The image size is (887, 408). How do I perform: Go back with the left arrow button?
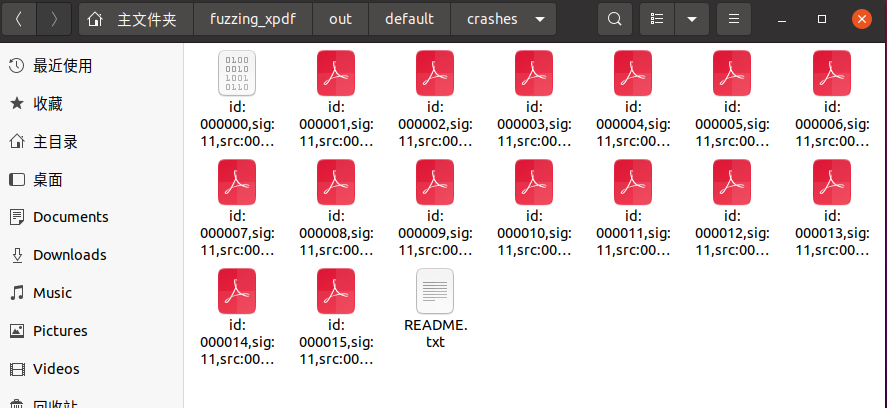[19, 19]
